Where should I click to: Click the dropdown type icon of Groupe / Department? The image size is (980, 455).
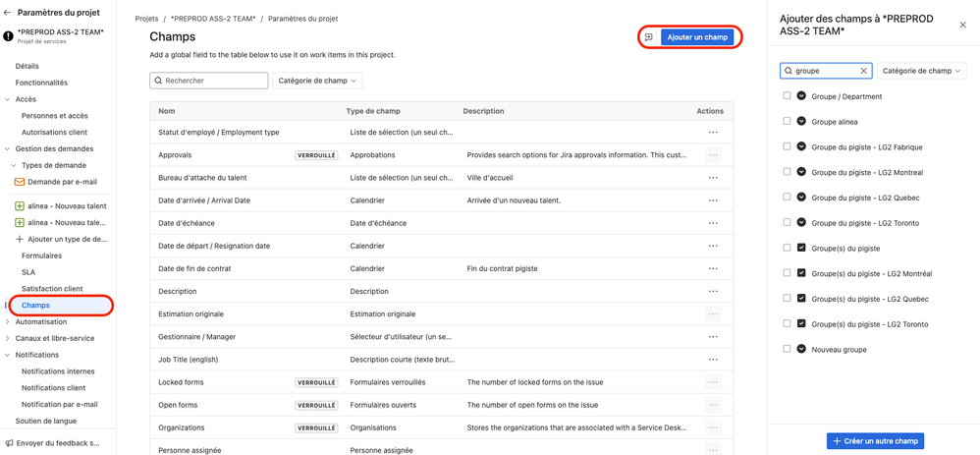point(802,96)
